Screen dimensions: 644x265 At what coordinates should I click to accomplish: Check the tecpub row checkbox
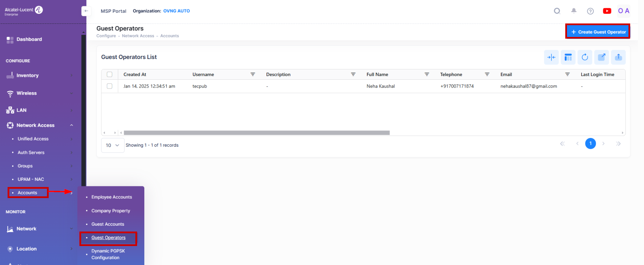pos(109,86)
